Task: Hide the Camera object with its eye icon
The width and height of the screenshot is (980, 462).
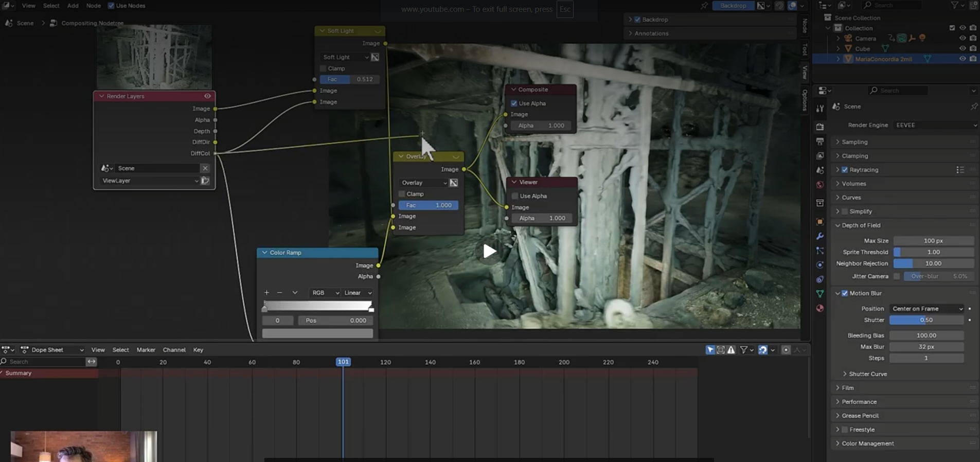Action: click(x=963, y=39)
